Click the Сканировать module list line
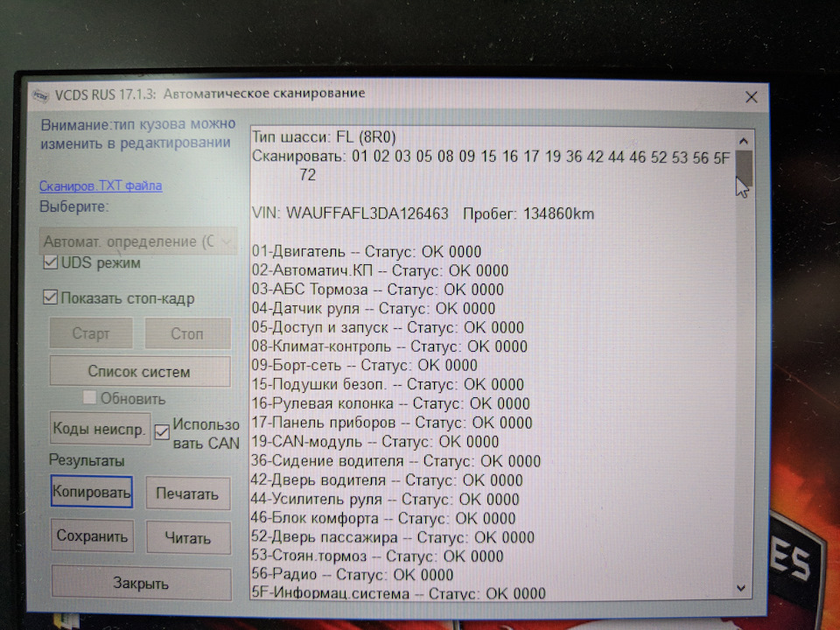Screen dimensions: 840x630 [x=491, y=165]
